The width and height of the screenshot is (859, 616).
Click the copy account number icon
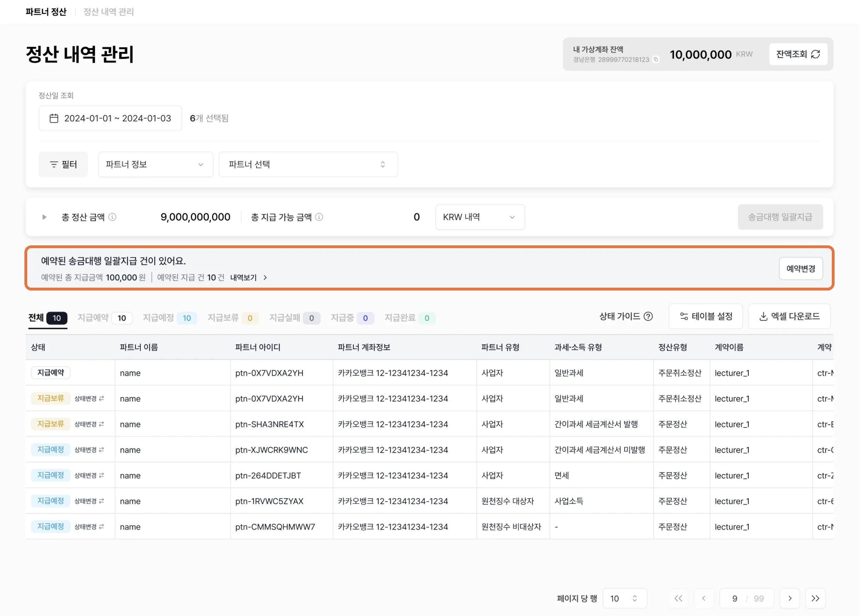[656, 60]
